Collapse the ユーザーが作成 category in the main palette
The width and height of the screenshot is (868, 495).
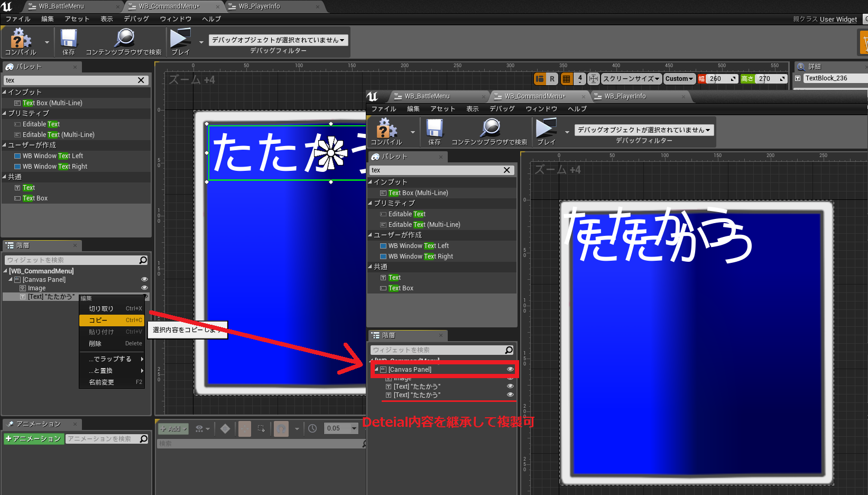pyautogui.click(x=4, y=145)
